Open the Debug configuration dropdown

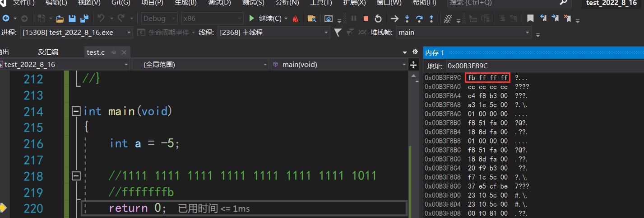coord(160,19)
